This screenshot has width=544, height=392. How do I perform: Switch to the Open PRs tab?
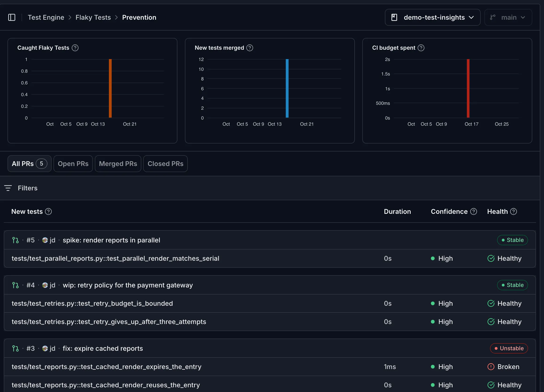click(x=73, y=164)
